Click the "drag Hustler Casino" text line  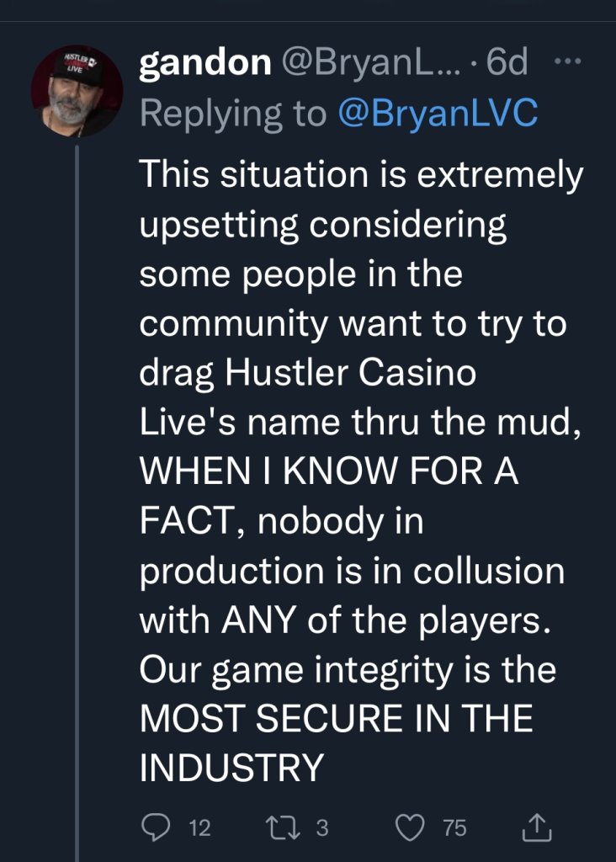coord(308,374)
